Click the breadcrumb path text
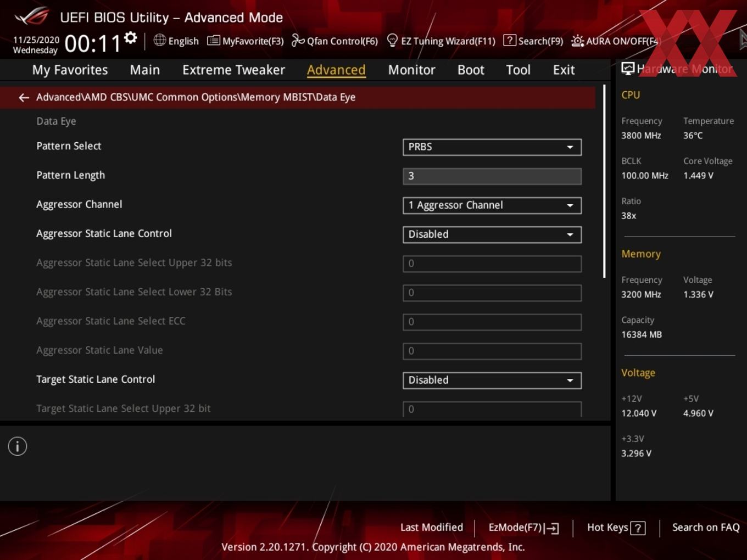 (x=196, y=97)
